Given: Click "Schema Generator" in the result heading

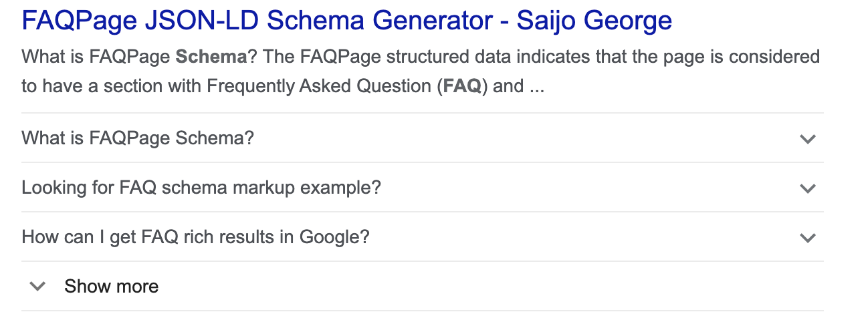Looking at the screenshot, I should coord(364,21).
